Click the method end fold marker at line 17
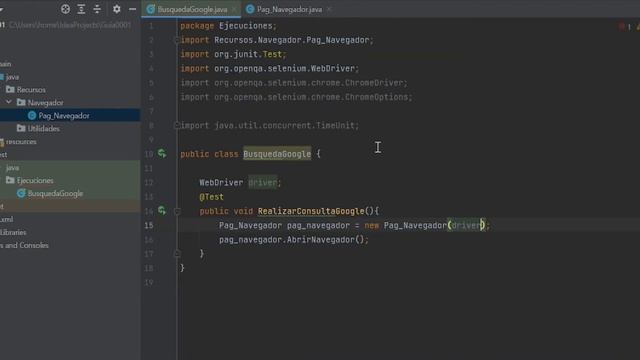The image size is (640, 360). 177,253
